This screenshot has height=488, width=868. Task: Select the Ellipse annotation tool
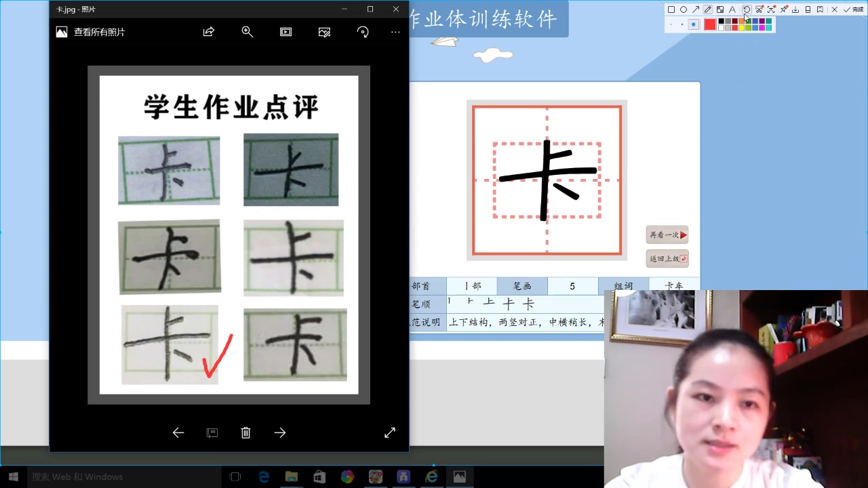(x=684, y=9)
